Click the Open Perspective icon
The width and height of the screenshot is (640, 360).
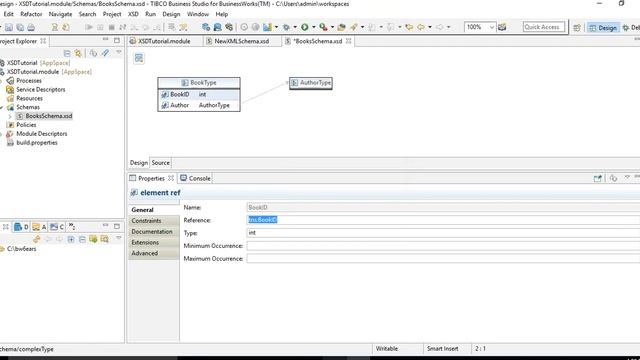click(576, 28)
